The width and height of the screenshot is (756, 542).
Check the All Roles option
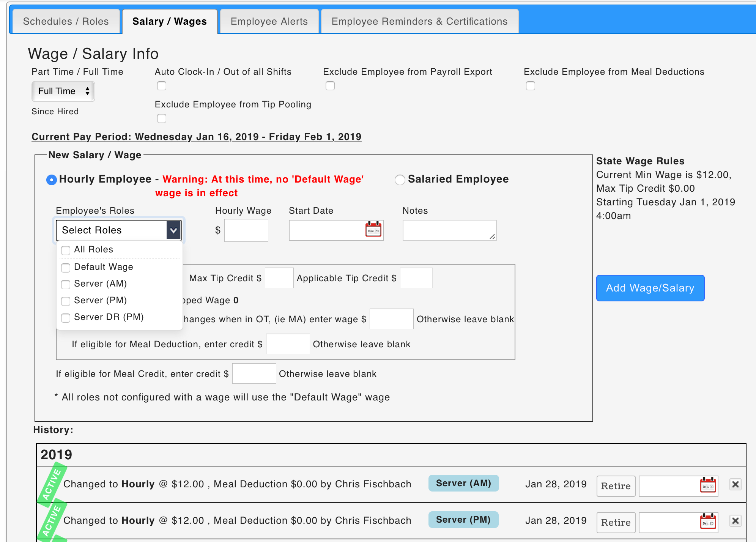[x=66, y=250]
